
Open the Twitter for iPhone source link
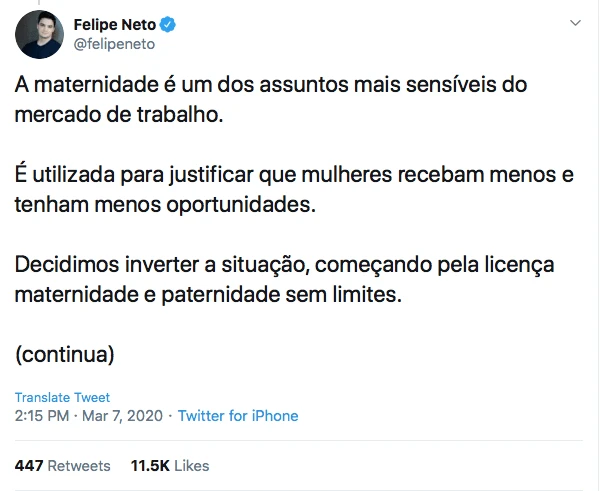click(x=238, y=415)
